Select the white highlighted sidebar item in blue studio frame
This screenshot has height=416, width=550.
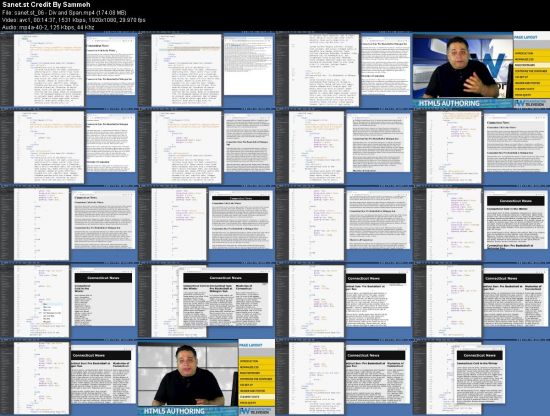[532, 65]
